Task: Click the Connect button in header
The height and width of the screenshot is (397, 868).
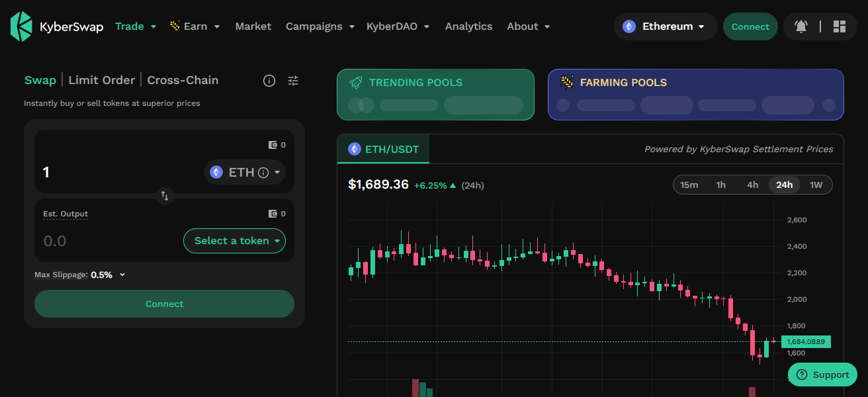Action: (x=750, y=26)
